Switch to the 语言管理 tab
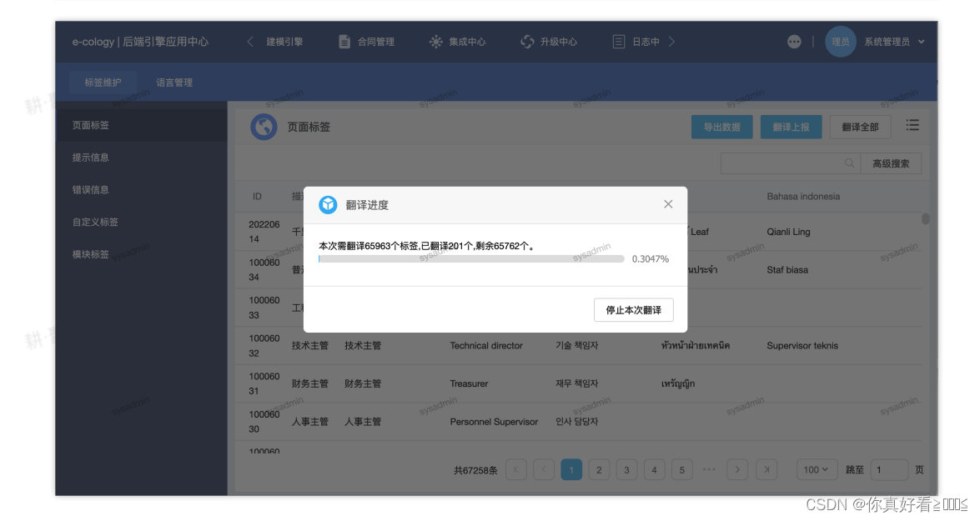This screenshot has height=521, width=980. click(x=173, y=82)
